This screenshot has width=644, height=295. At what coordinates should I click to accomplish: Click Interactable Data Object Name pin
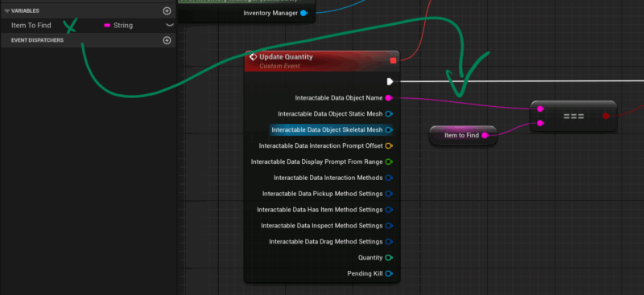point(389,98)
